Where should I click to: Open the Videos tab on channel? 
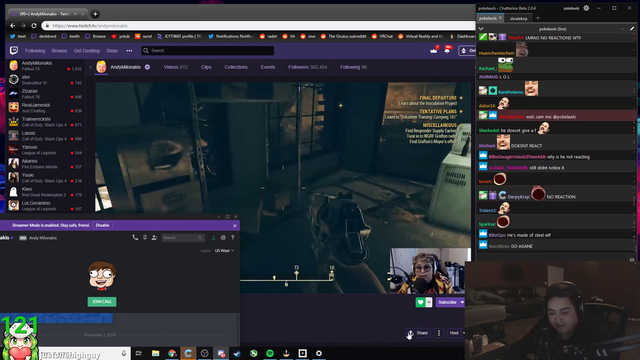click(176, 67)
